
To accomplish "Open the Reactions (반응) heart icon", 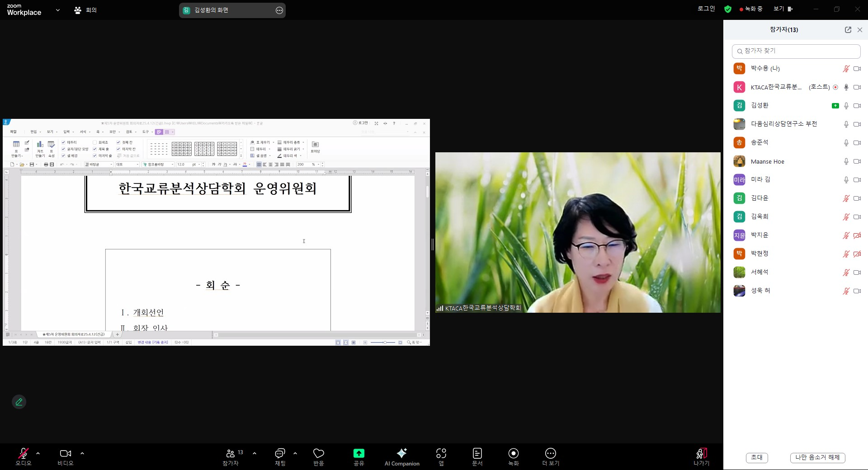I will pyautogui.click(x=319, y=453).
